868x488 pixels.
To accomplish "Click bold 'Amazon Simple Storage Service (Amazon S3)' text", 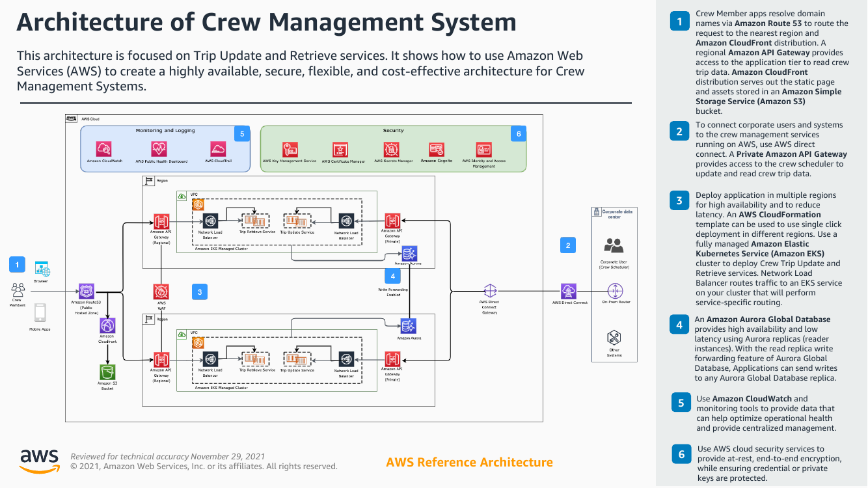I will (x=768, y=96).
